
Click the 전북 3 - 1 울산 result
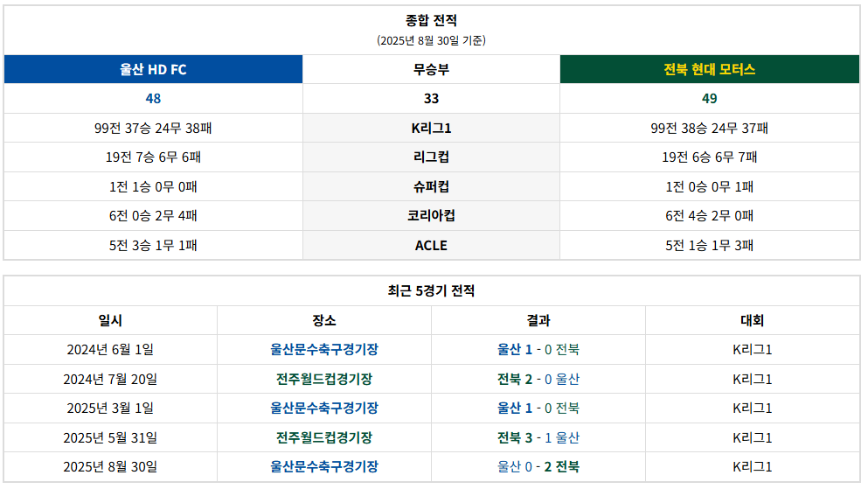pyautogui.click(x=538, y=437)
